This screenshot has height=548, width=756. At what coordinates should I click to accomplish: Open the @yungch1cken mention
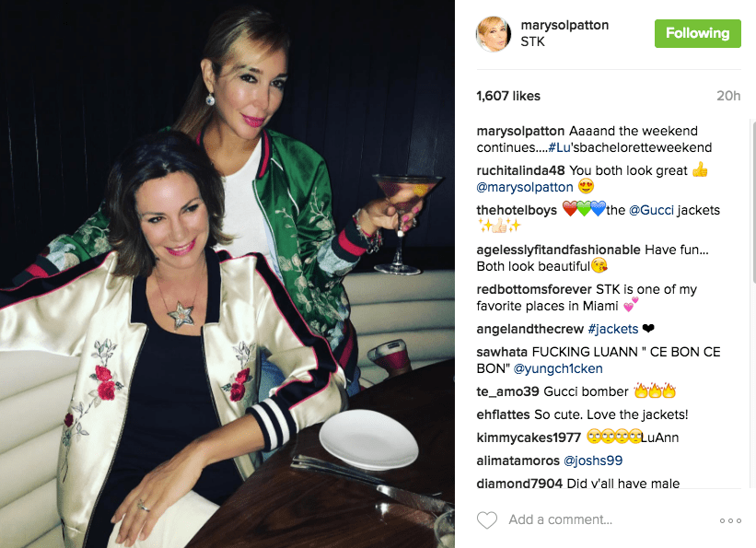[x=558, y=368]
